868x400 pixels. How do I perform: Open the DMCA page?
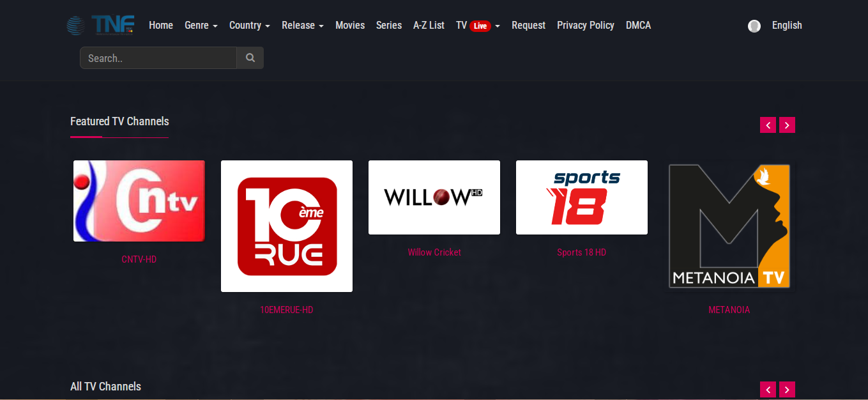coord(638,26)
